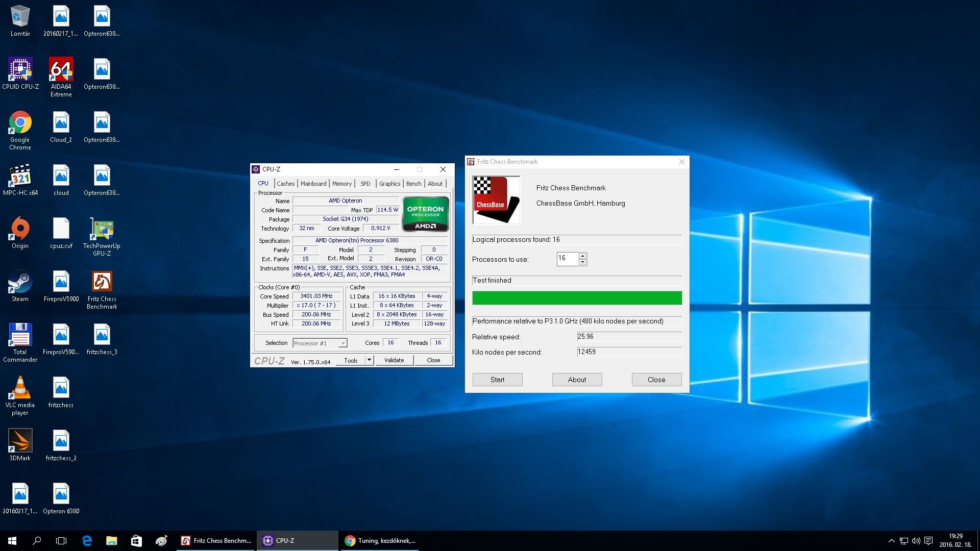Launch the Steam desktop shortcut
This screenshot has width=980, height=551.
[20, 286]
